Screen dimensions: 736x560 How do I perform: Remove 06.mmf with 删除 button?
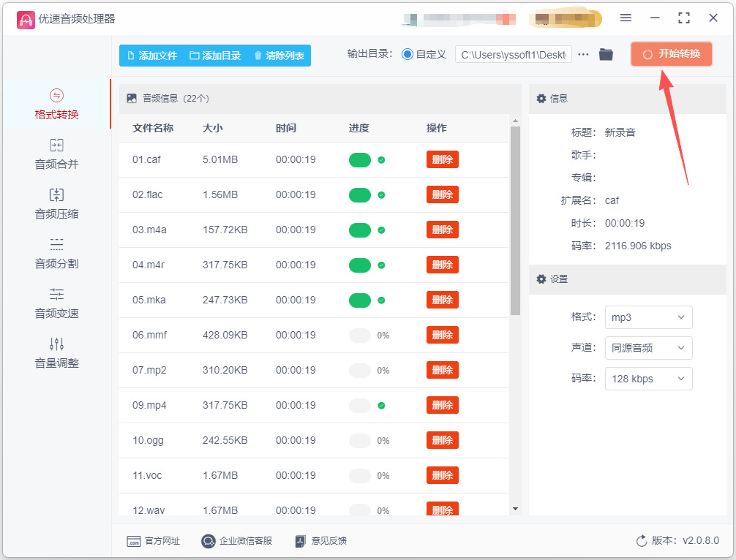click(442, 335)
